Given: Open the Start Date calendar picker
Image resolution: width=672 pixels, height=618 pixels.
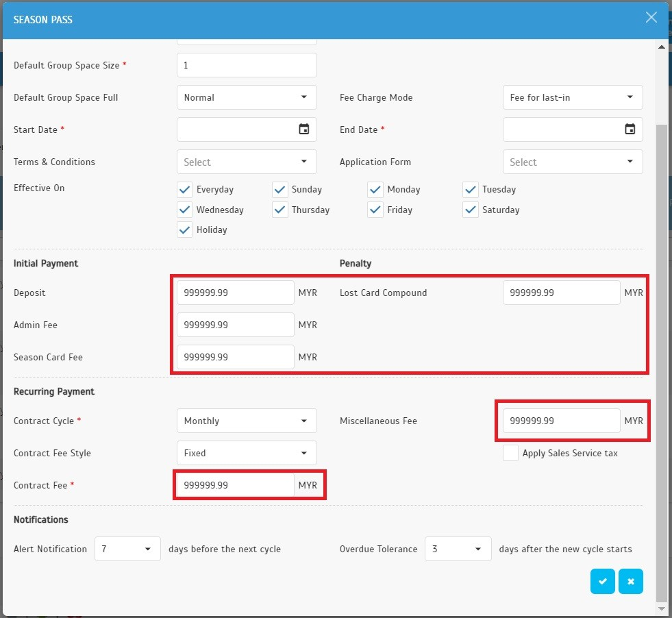Looking at the screenshot, I should [x=304, y=129].
